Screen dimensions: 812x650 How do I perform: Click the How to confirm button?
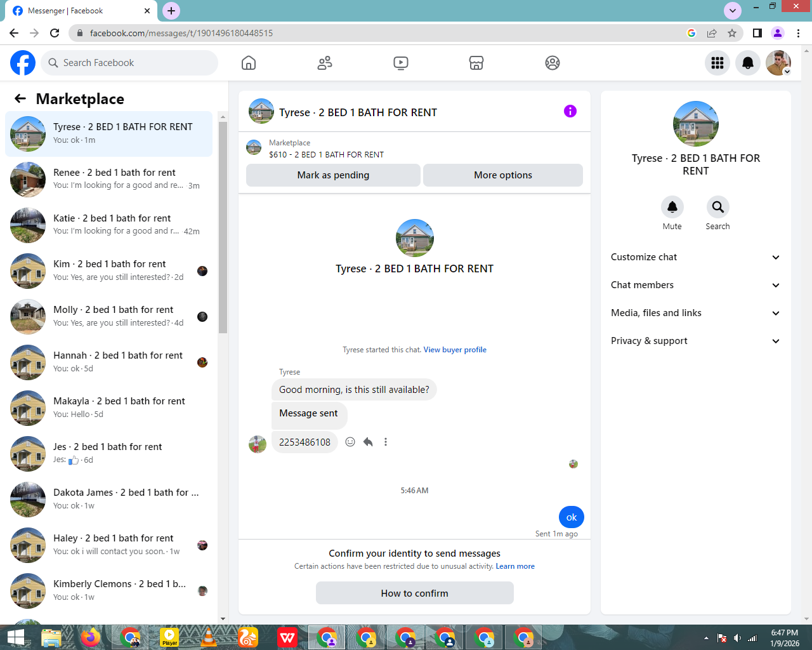(415, 593)
